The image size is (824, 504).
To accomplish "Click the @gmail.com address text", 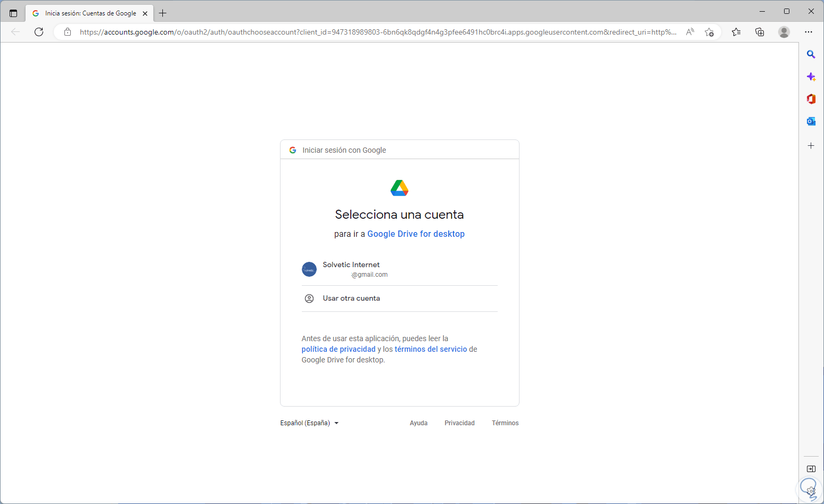I will click(369, 275).
